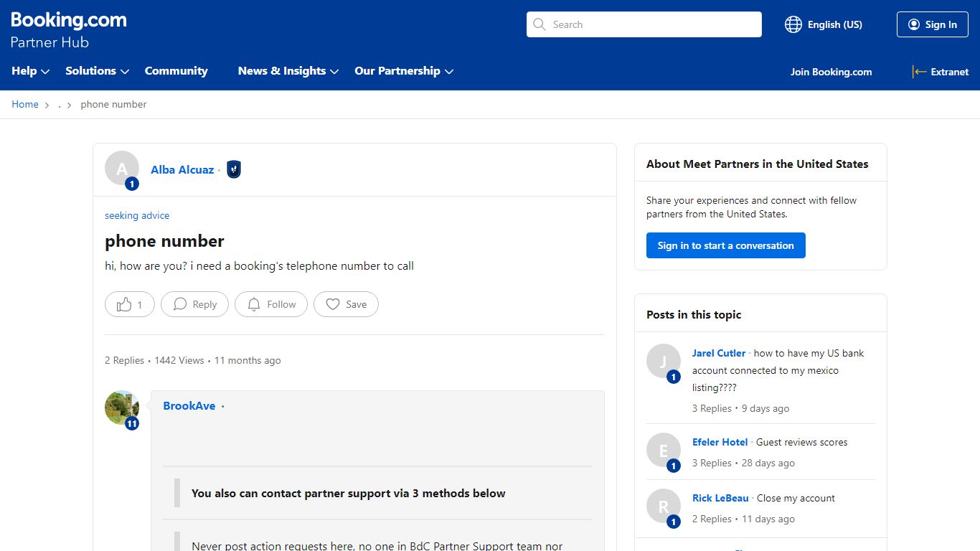Select the globe language icon

[793, 24]
